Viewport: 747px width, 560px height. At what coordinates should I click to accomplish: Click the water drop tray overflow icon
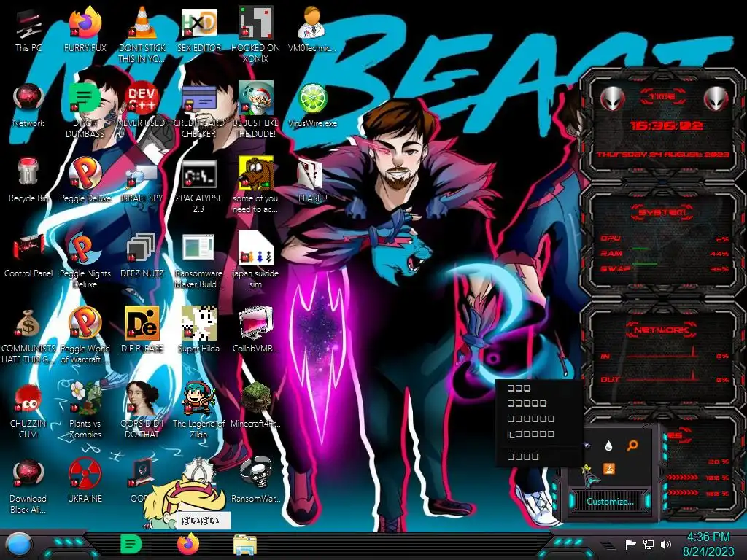tap(608, 446)
